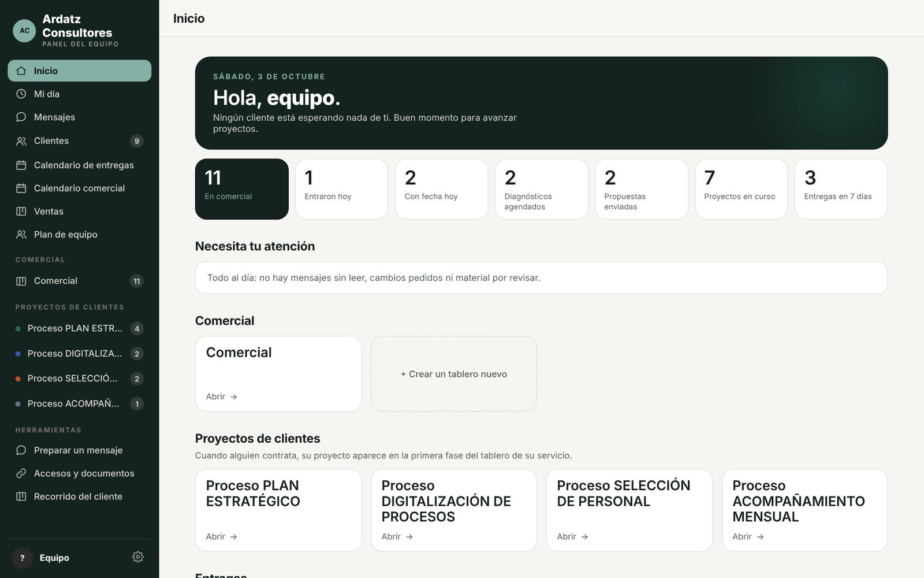Click the arrow icon in Comercial board card
The height and width of the screenshot is (578, 924).
pyautogui.click(x=234, y=397)
